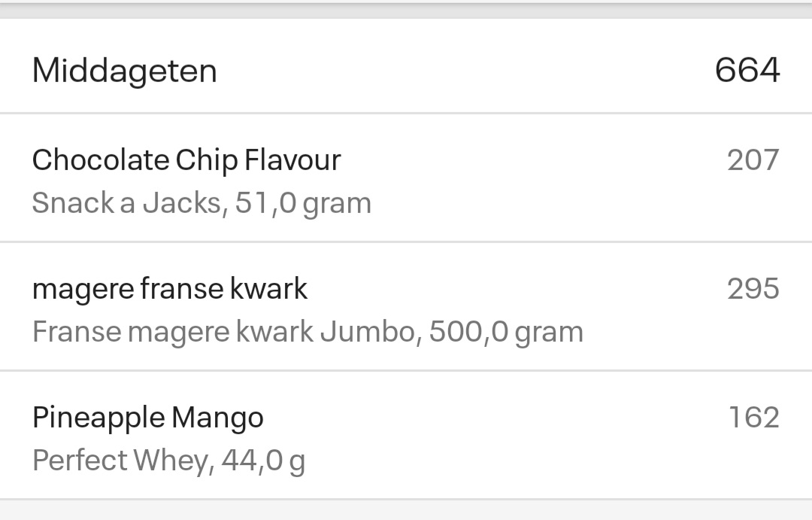Click blank space between Chocolate Chip Flavour and 207
This screenshot has height=520, width=812.
[526, 160]
